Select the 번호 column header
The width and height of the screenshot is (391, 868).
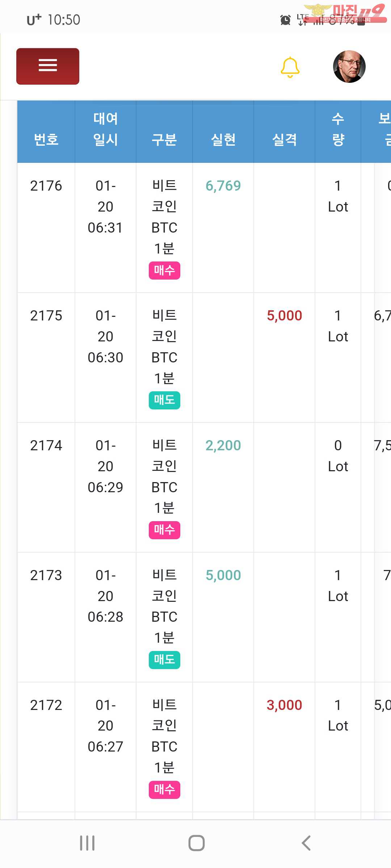click(46, 139)
